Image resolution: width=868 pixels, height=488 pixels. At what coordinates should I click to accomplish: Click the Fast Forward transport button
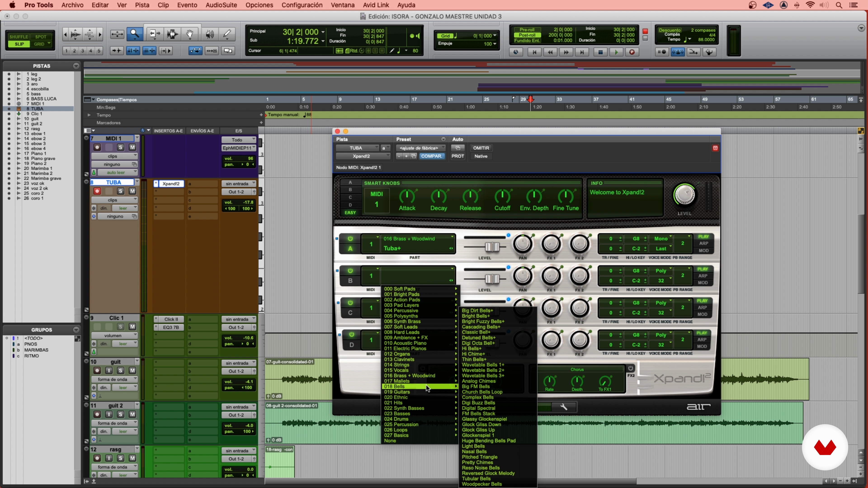click(x=566, y=52)
